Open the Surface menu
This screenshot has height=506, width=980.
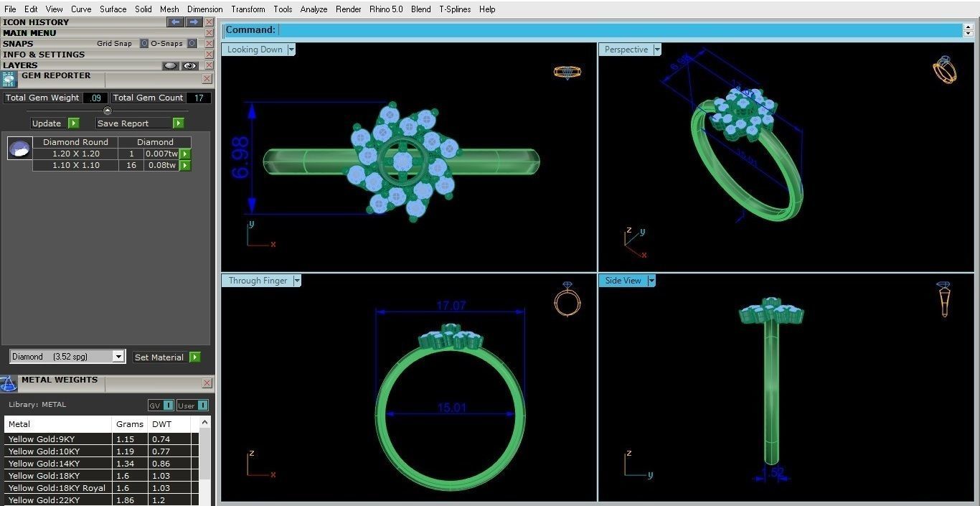pyautogui.click(x=113, y=9)
